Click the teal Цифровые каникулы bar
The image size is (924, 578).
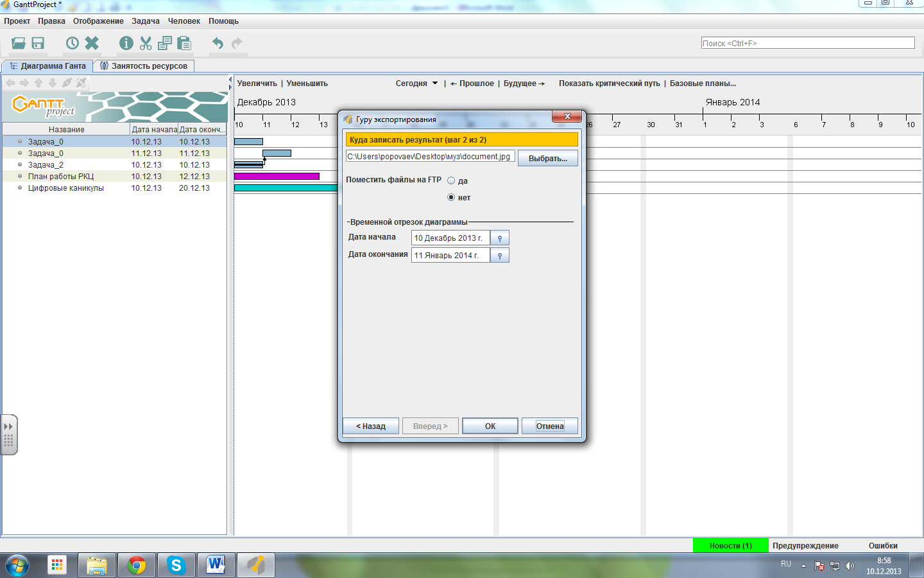coord(286,188)
